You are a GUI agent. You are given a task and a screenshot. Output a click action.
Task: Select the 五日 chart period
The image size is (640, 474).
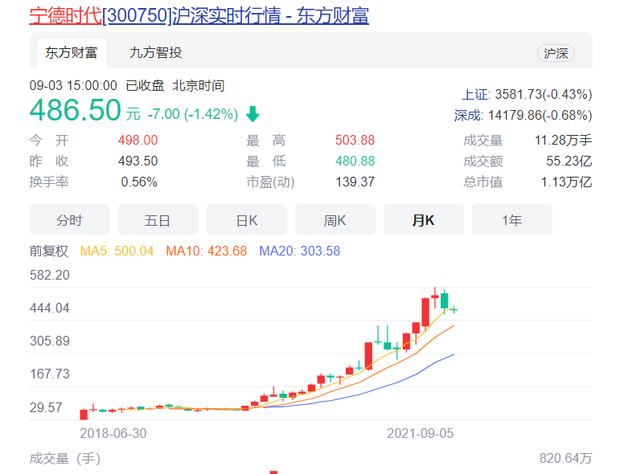[x=158, y=219]
